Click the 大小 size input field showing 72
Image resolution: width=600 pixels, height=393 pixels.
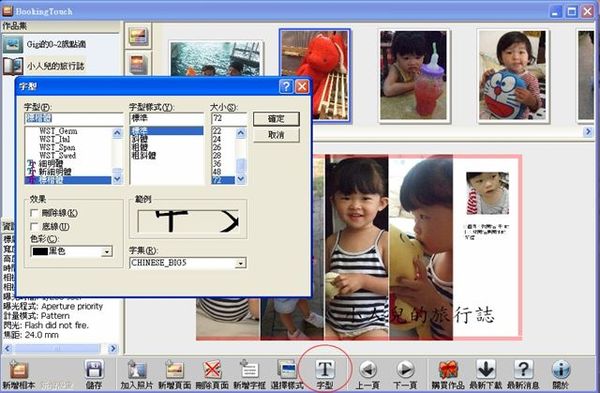(x=229, y=118)
